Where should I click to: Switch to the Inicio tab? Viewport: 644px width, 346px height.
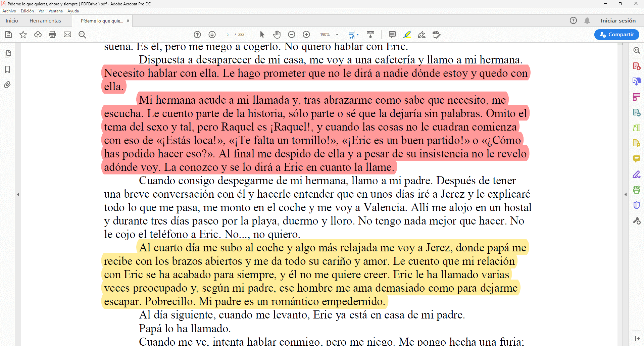[x=12, y=20]
